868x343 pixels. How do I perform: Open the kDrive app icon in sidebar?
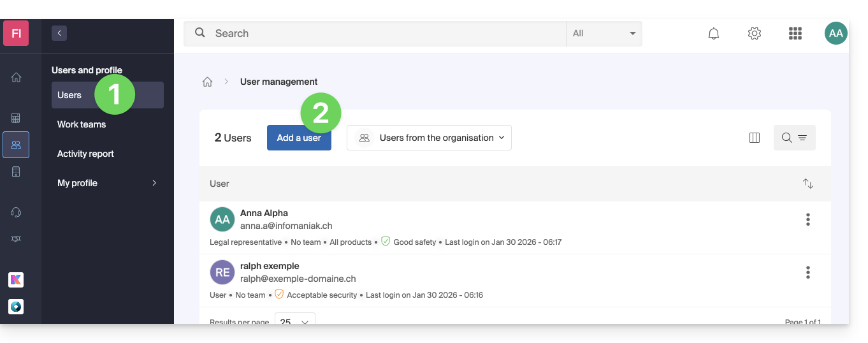[16, 307]
